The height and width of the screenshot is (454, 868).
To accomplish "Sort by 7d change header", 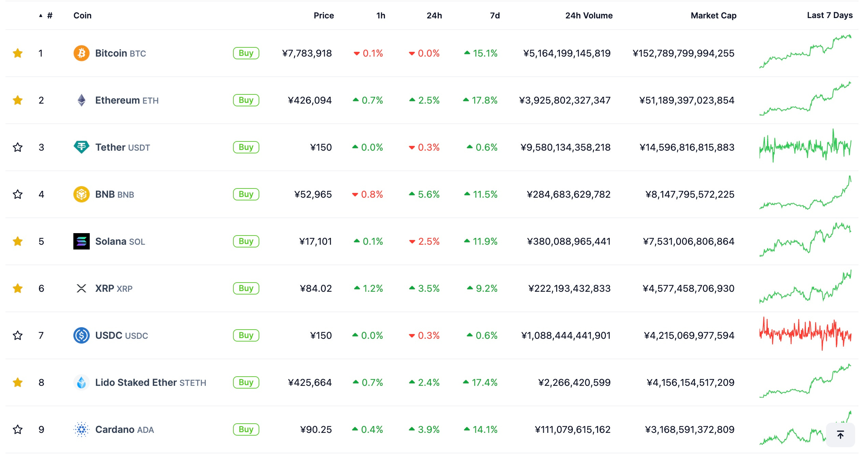I will coord(495,16).
